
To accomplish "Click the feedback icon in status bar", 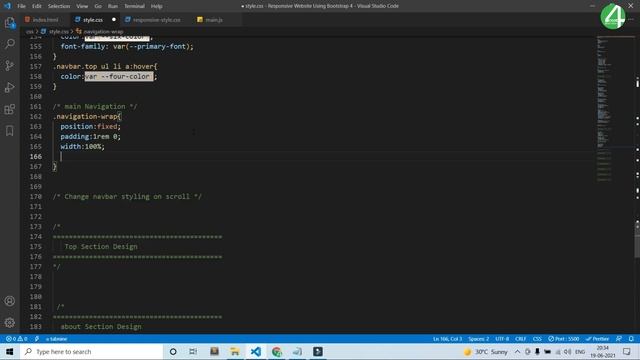I will point(619,339).
